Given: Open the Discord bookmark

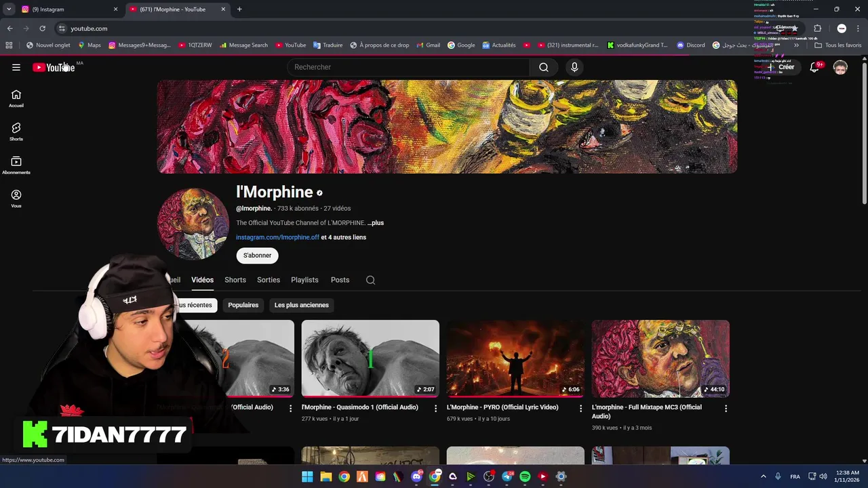Looking at the screenshot, I should 690,45.
